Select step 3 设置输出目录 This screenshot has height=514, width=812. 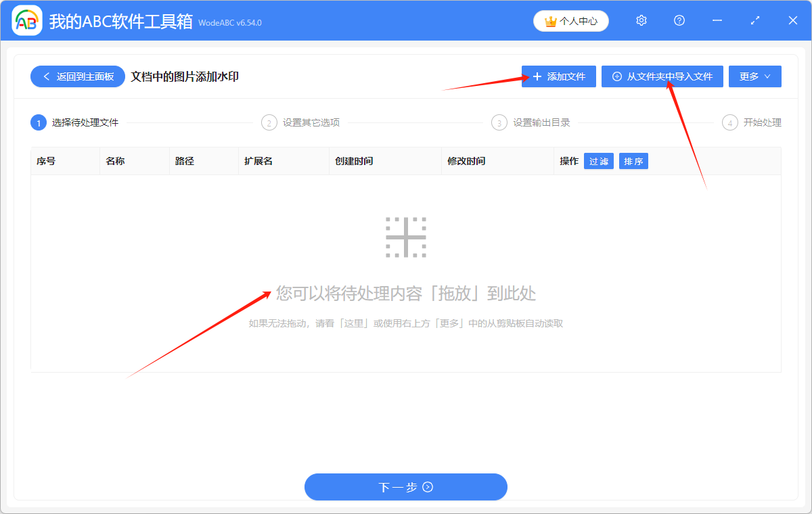pos(535,122)
